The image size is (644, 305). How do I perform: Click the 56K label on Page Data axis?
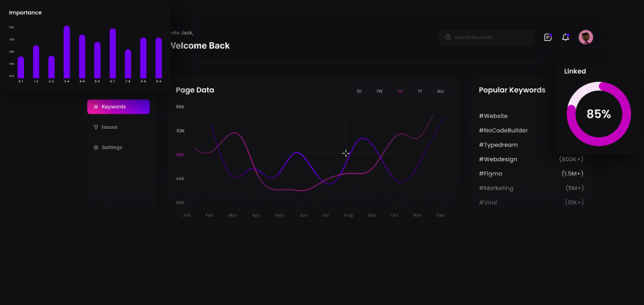tap(180, 107)
